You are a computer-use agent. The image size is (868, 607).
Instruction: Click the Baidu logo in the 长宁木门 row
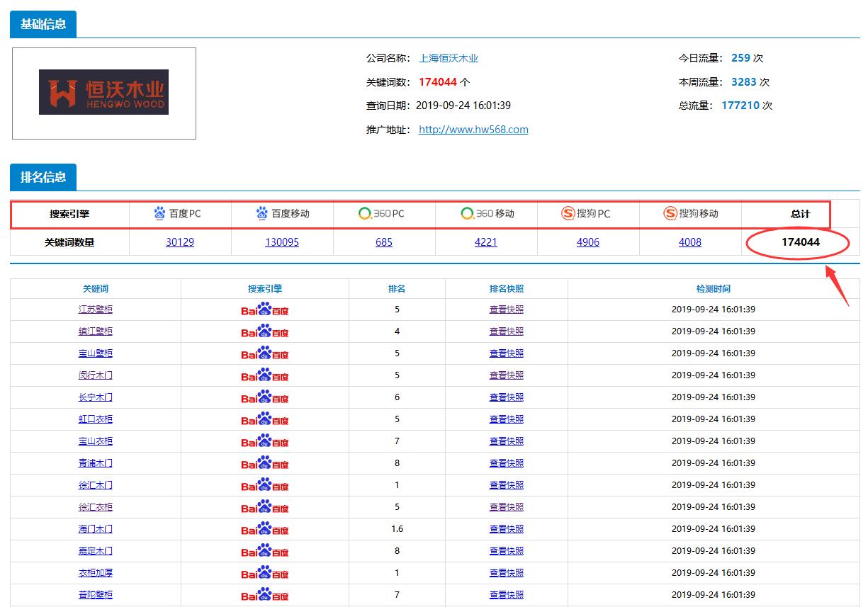pos(265,397)
